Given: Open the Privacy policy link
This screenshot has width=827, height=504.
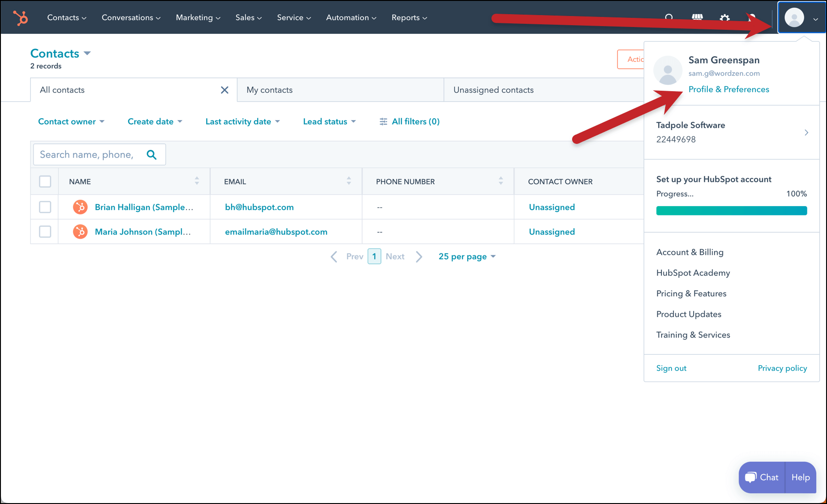Looking at the screenshot, I should [x=783, y=368].
